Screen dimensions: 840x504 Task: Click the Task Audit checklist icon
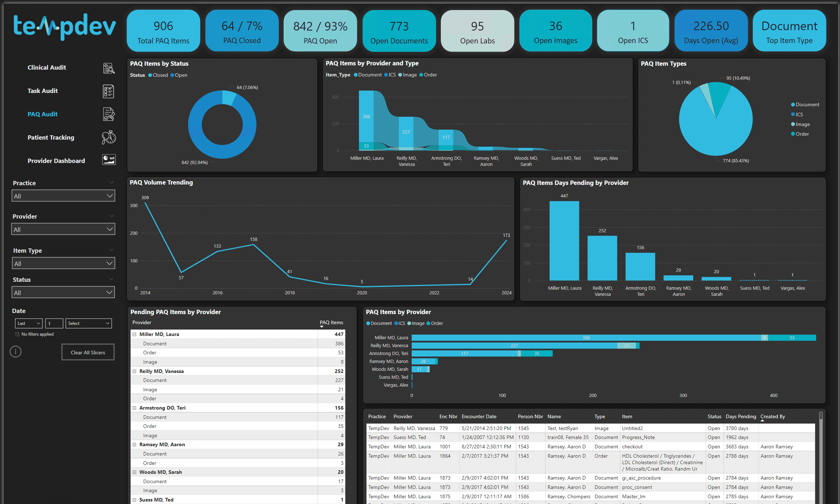point(108,92)
